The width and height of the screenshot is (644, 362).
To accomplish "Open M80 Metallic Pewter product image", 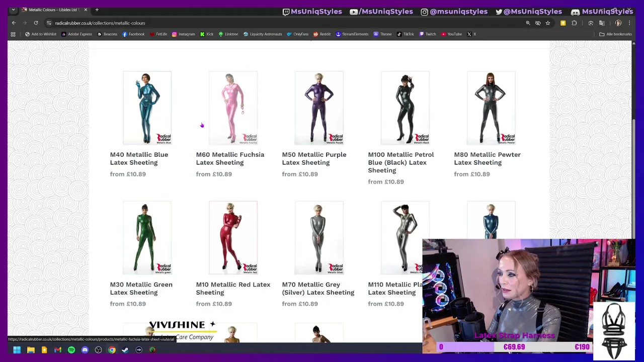I will 491,108.
